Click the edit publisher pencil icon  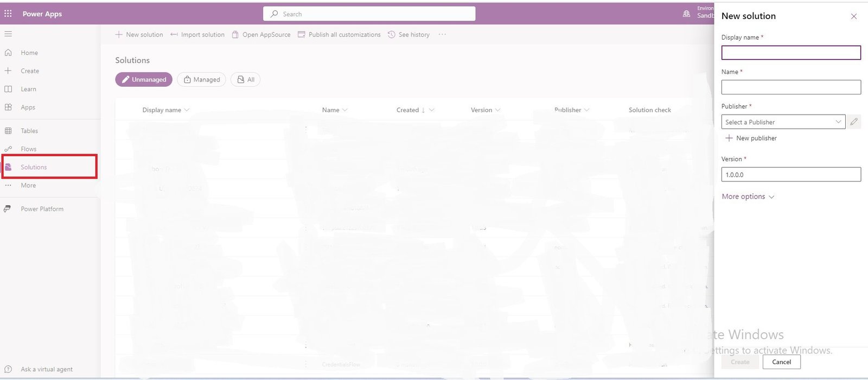click(x=854, y=122)
